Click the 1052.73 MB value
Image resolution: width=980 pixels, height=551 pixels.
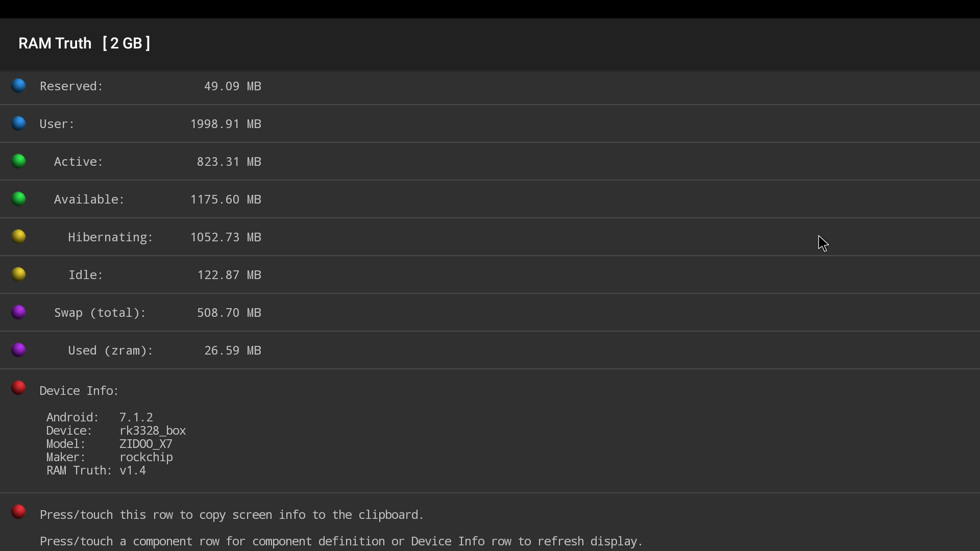(226, 237)
